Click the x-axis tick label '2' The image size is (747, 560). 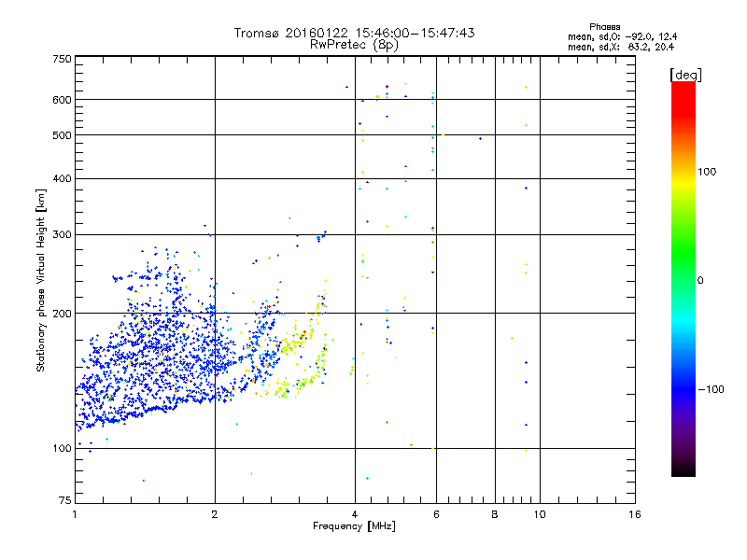[x=215, y=514]
